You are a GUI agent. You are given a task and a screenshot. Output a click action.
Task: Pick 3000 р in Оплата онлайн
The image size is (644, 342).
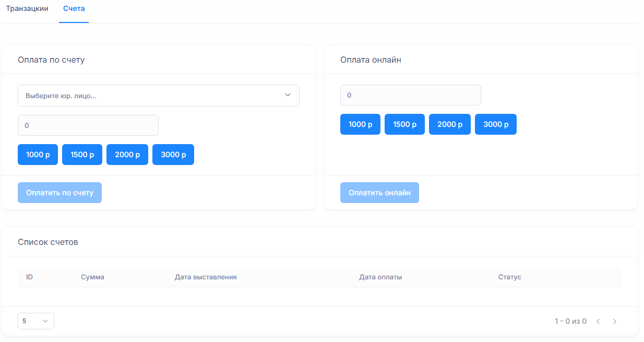(x=495, y=124)
